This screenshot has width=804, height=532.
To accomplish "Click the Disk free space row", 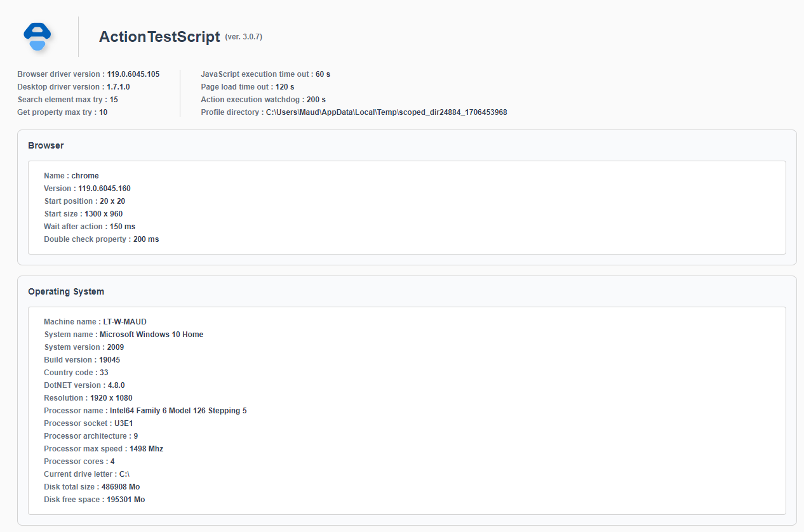I will coord(95,500).
